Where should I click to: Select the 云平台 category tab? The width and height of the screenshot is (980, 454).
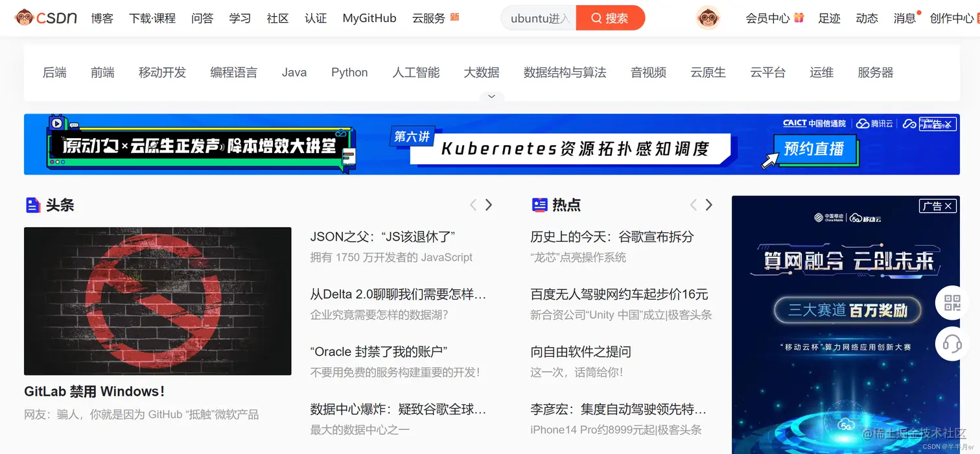click(768, 73)
